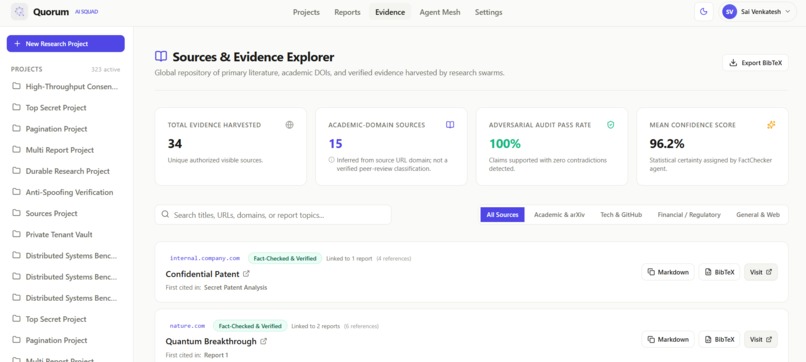
Task: Click shield icon on Audit Pass Rate card
Action: 611,124
